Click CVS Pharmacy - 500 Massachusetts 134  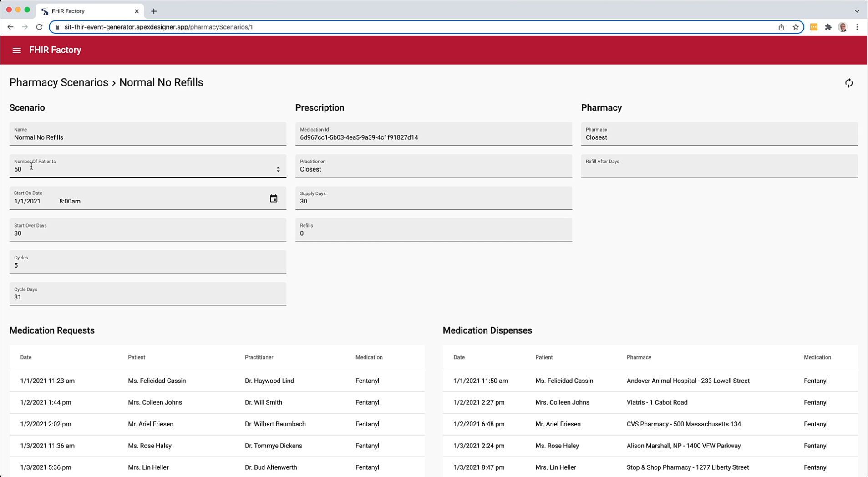pyautogui.click(x=684, y=424)
